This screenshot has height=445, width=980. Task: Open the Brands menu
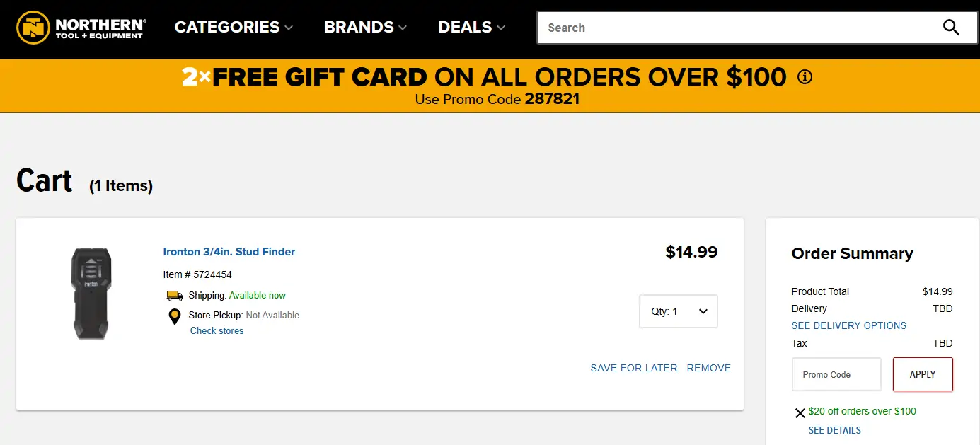(365, 28)
